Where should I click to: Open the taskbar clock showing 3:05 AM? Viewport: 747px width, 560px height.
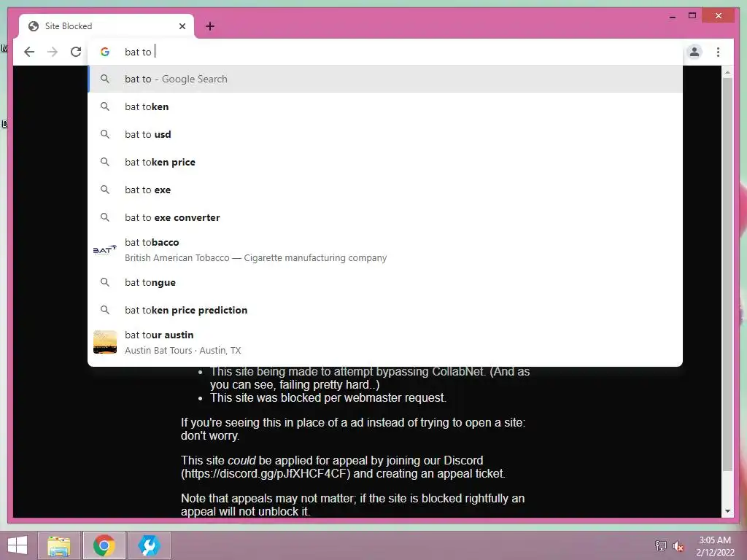point(715,546)
